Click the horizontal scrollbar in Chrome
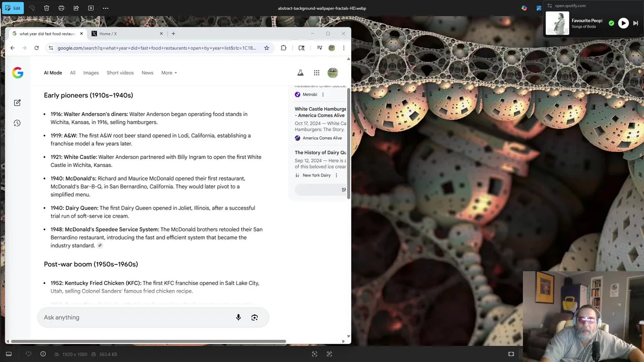 (x=149, y=341)
